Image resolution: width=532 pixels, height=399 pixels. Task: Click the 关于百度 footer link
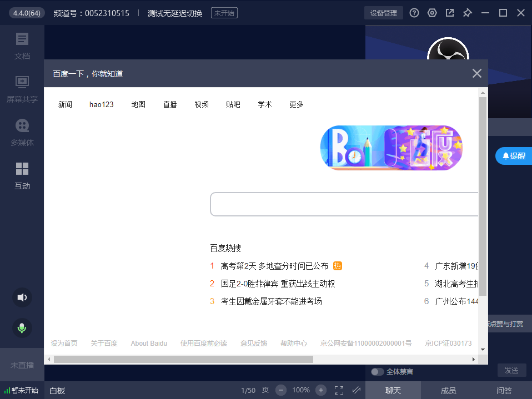point(104,344)
